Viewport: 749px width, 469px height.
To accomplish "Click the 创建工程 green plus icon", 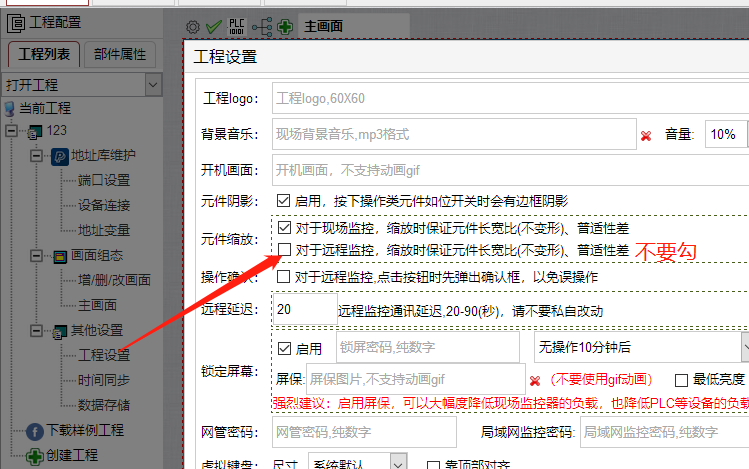I will (x=36, y=456).
